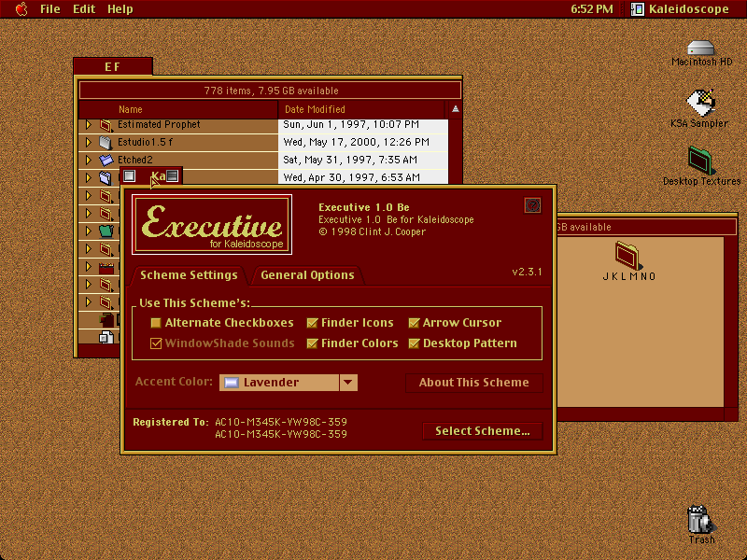Open the Help menu
The width and height of the screenshot is (747, 560).
[120, 9]
